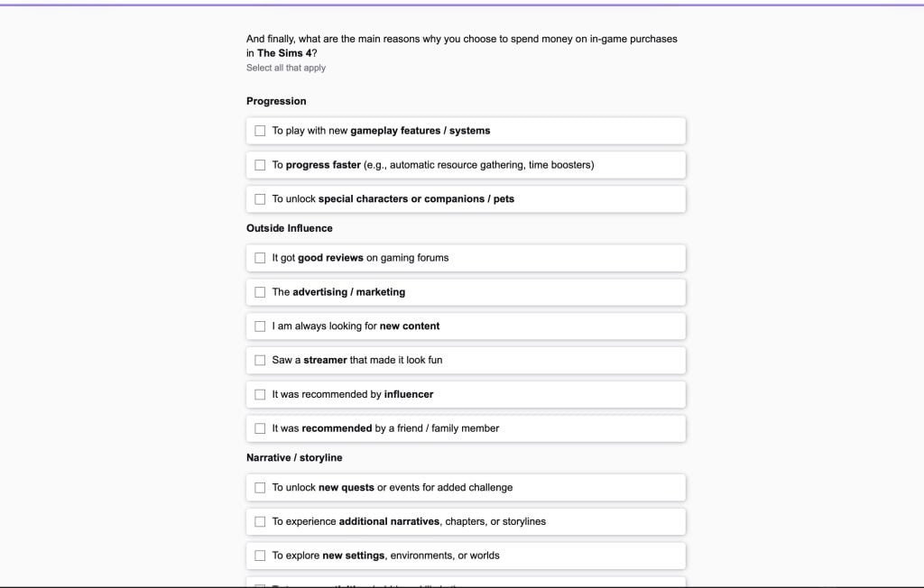Click the 'Select all that apply' helper text
The image size is (924, 588).
pos(286,67)
